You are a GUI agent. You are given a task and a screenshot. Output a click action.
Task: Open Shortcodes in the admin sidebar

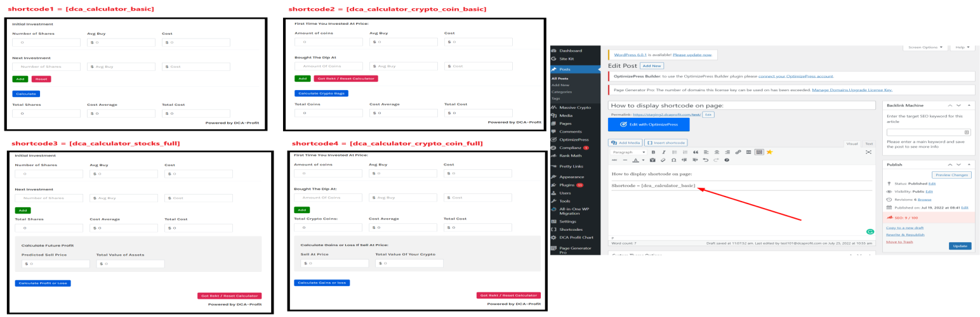[x=571, y=230]
